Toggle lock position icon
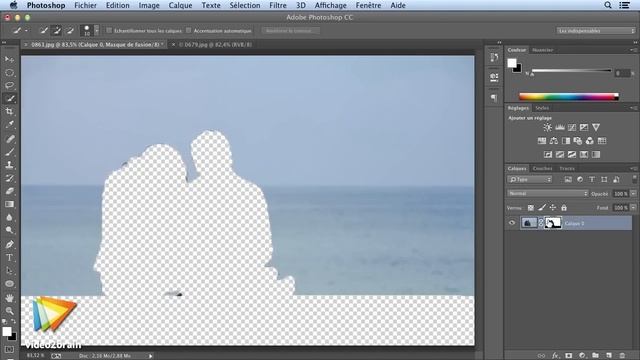The image size is (640, 360). [553, 208]
